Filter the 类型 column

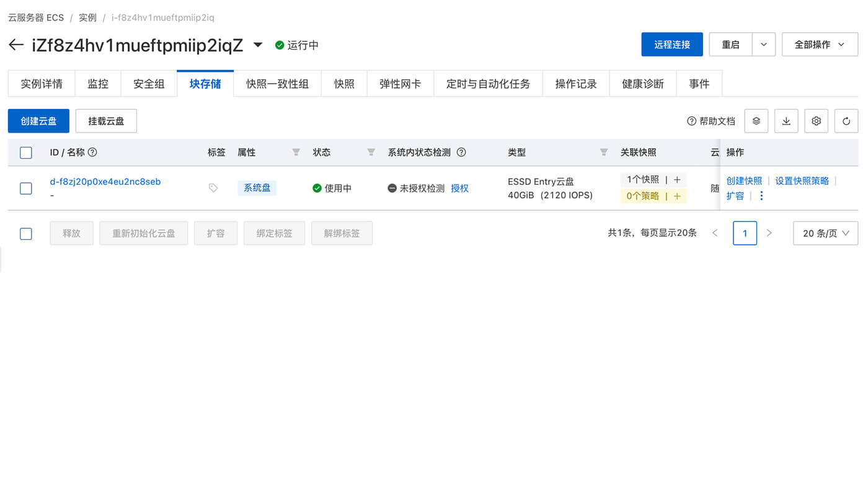[x=604, y=152]
